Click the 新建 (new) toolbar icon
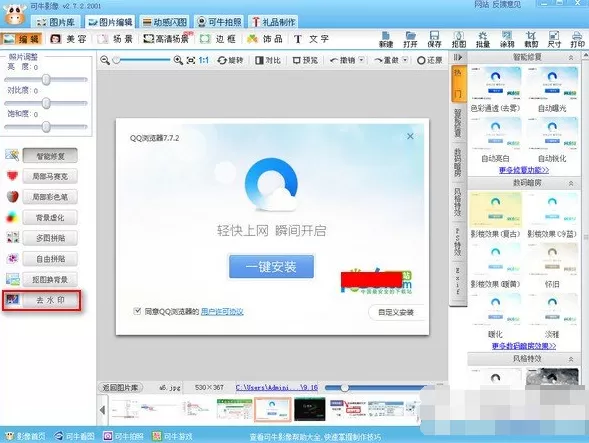 (x=386, y=39)
